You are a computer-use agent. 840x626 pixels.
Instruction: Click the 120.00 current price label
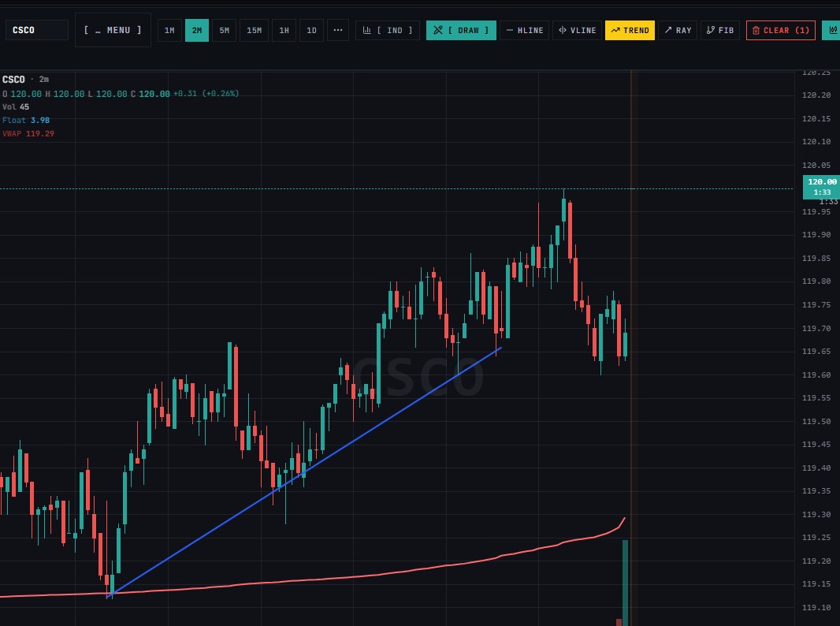coord(821,187)
